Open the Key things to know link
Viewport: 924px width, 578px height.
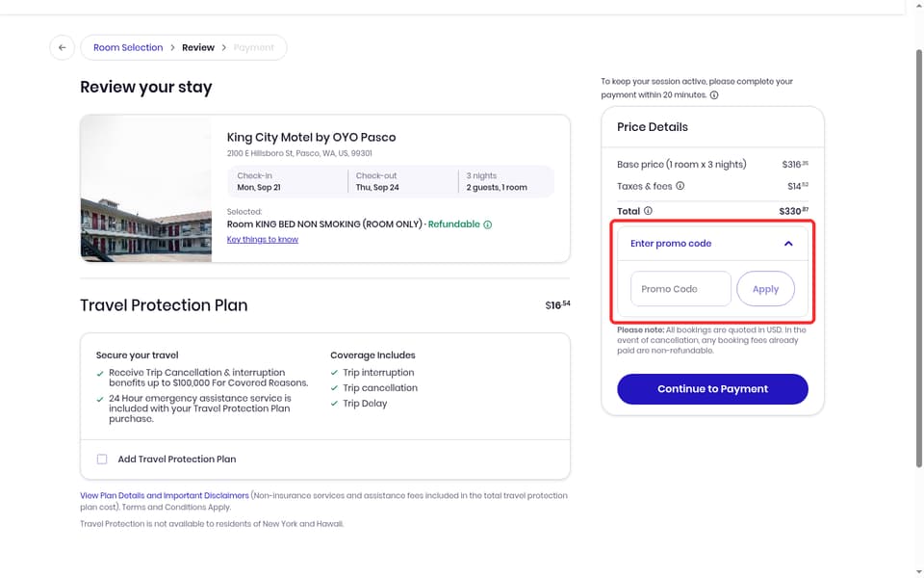[x=262, y=240]
